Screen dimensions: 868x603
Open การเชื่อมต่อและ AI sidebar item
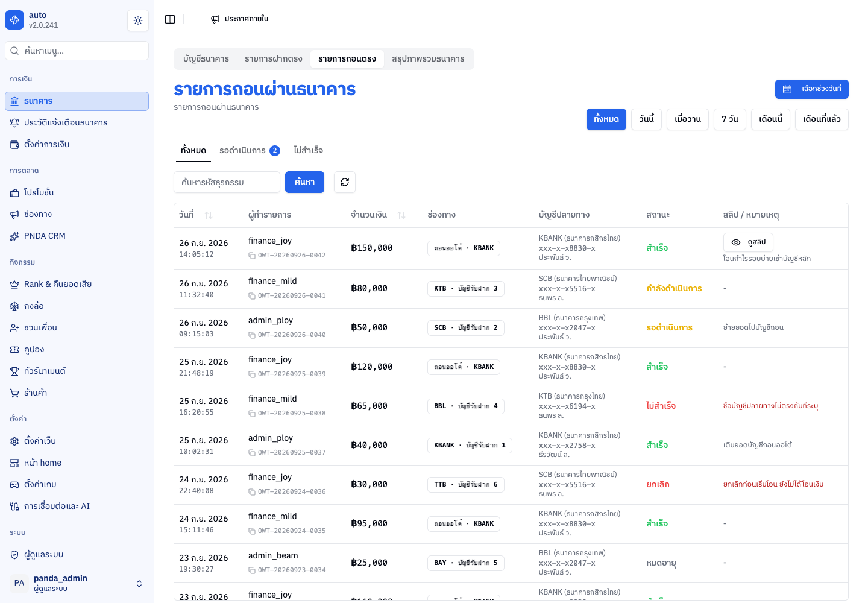[77, 507]
